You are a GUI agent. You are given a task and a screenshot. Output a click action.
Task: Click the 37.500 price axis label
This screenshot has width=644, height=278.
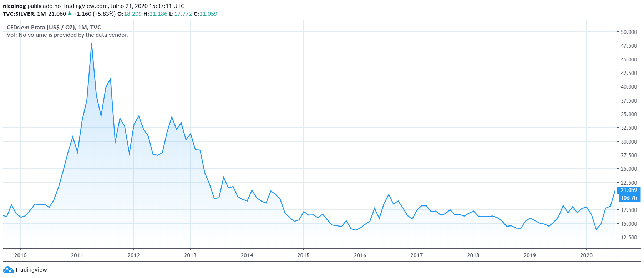[629, 100]
